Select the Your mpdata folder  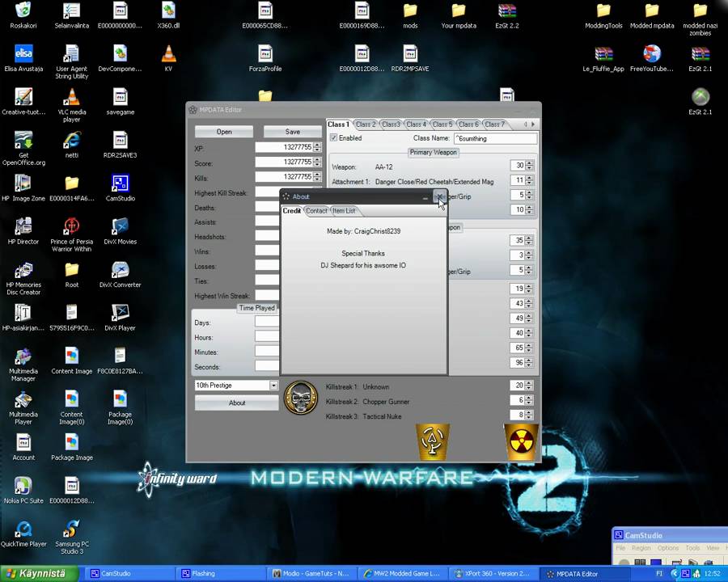[x=459, y=15]
